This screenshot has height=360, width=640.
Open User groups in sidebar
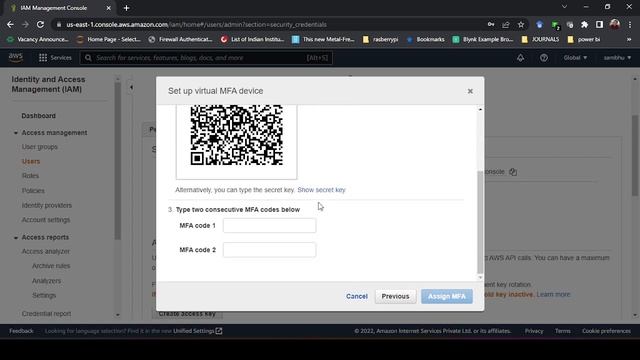click(x=40, y=147)
